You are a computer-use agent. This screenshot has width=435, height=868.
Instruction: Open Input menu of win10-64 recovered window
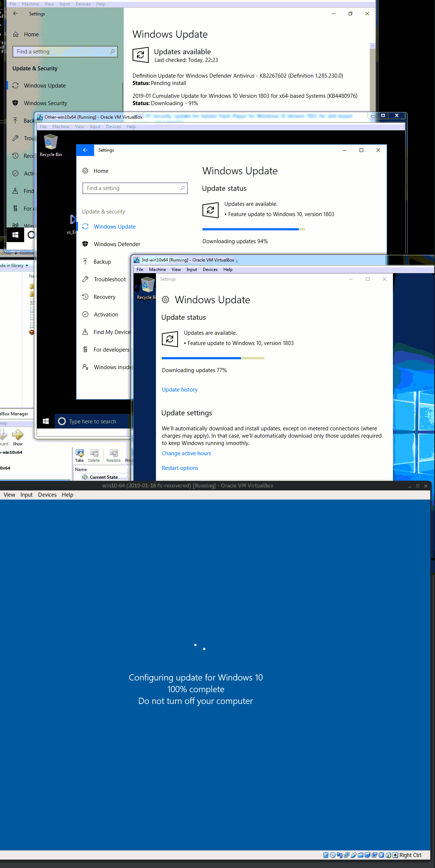(26, 495)
